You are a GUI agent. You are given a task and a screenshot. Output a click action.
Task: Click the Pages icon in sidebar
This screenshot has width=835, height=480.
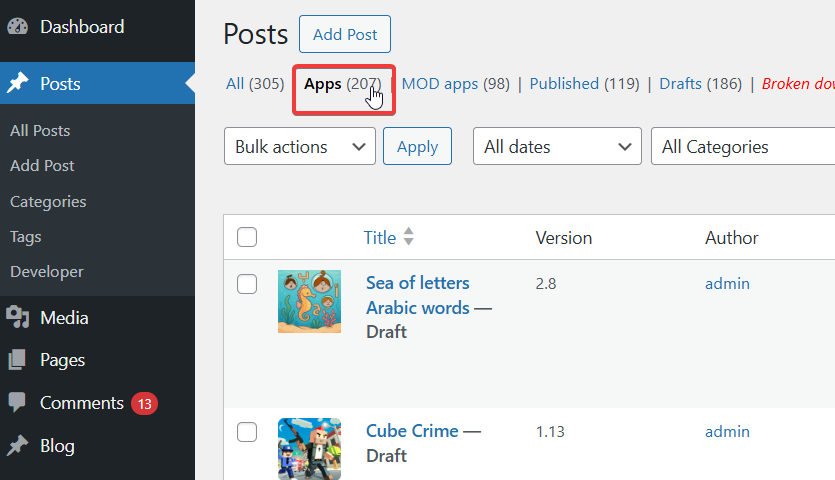coord(18,360)
